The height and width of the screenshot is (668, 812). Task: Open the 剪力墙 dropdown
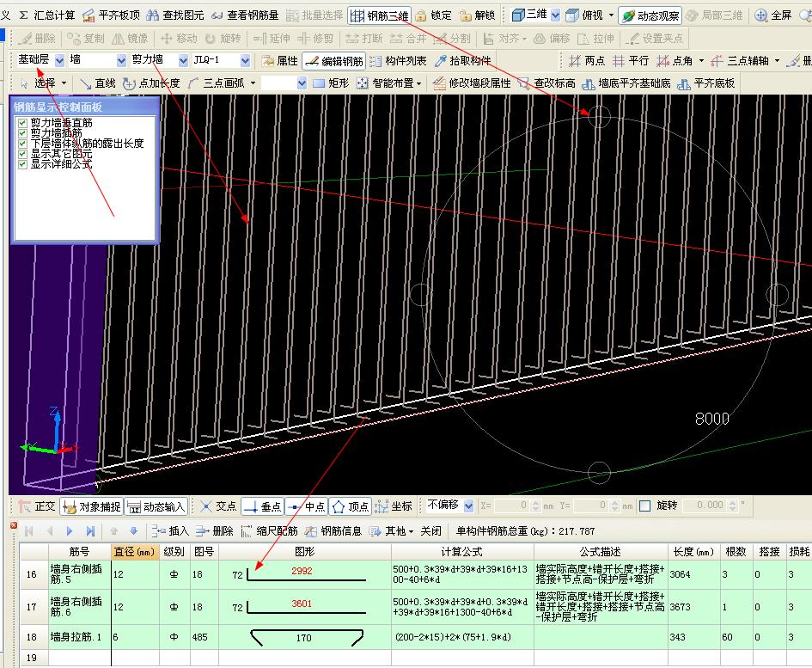point(183,61)
